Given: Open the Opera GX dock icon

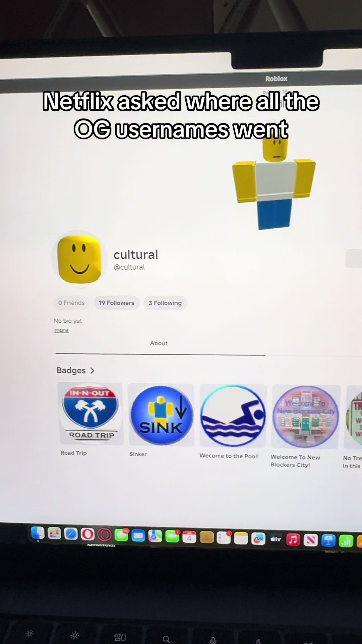Looking at the screenshot, I should [x=105, y=535].
